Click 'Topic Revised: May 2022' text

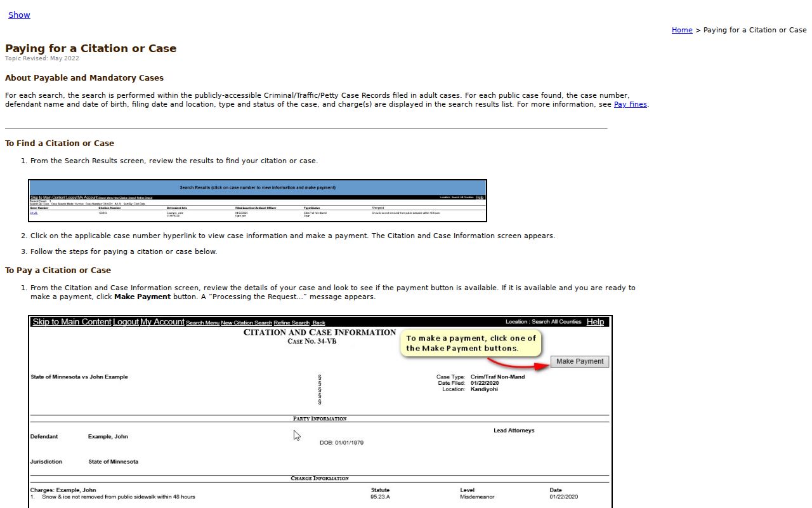(42, 58)
